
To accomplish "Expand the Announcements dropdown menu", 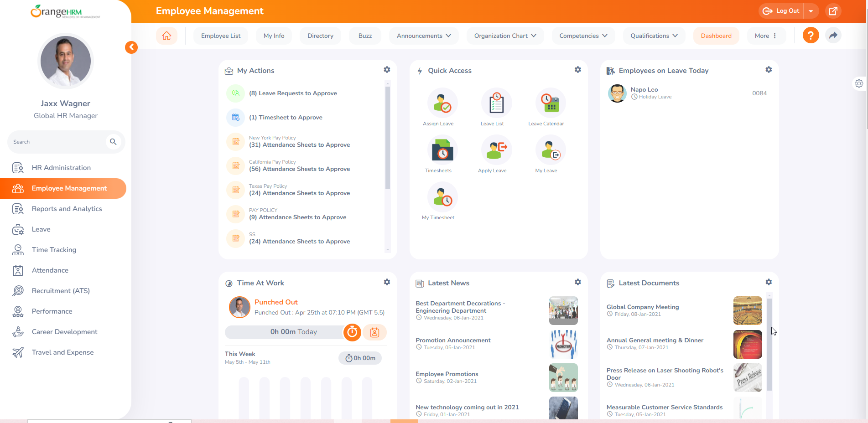I will (x=424, y=36).
